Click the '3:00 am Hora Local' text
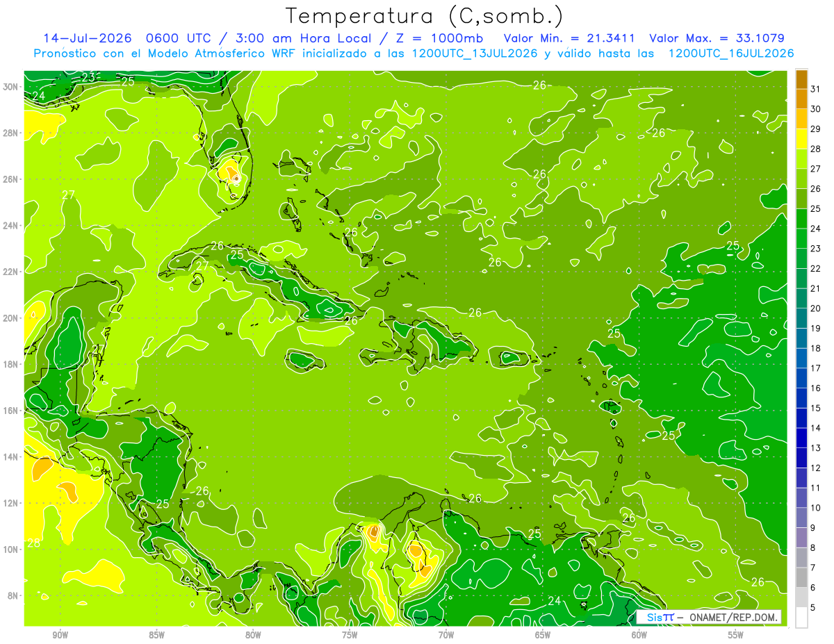 [304, 38]
